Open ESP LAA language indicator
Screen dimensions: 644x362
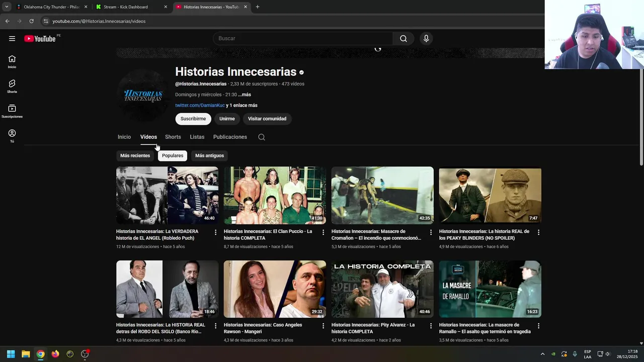click(x=588, y=354)
